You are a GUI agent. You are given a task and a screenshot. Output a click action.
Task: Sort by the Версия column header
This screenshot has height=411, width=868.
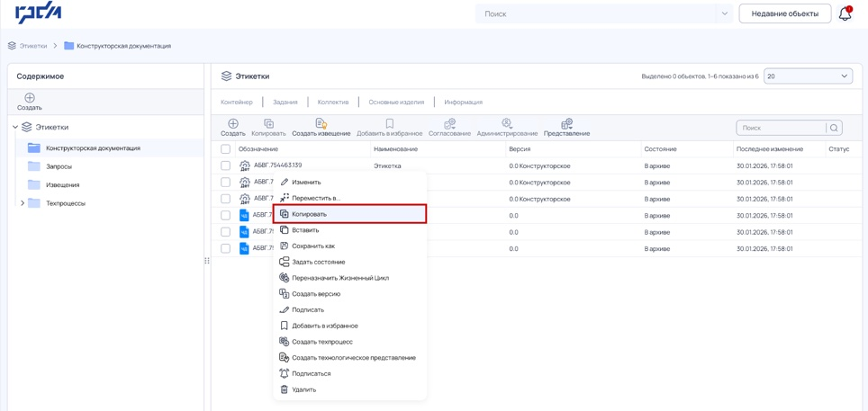pos(520,149)
